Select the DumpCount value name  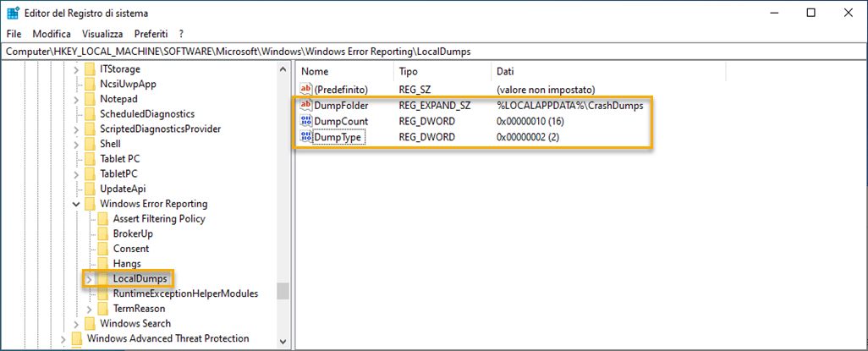[x=341, y=121]
